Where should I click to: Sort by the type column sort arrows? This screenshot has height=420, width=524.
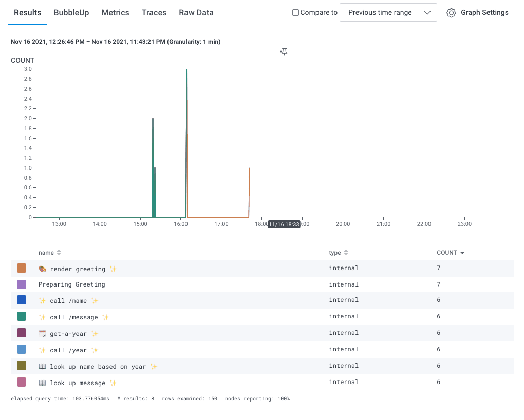[x=346, y=253]
